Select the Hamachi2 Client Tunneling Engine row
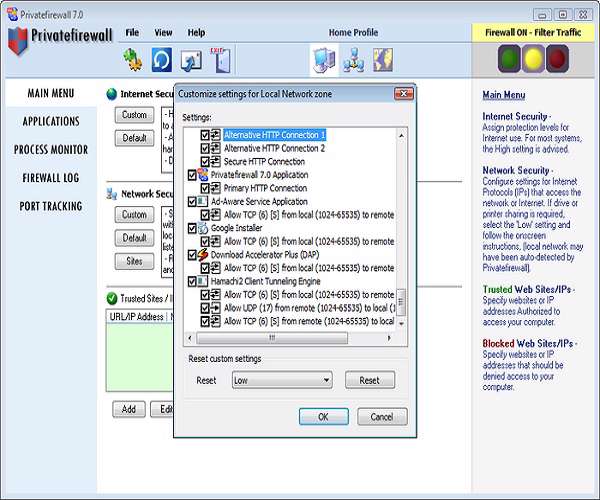Screen dimensions: 600x500 tap(266, 281)
